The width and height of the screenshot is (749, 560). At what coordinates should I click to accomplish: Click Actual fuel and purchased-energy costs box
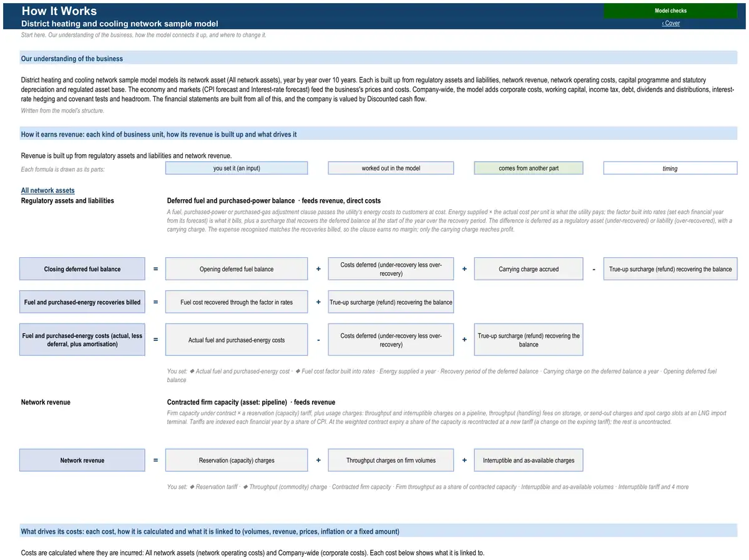(x=237, y=340)
